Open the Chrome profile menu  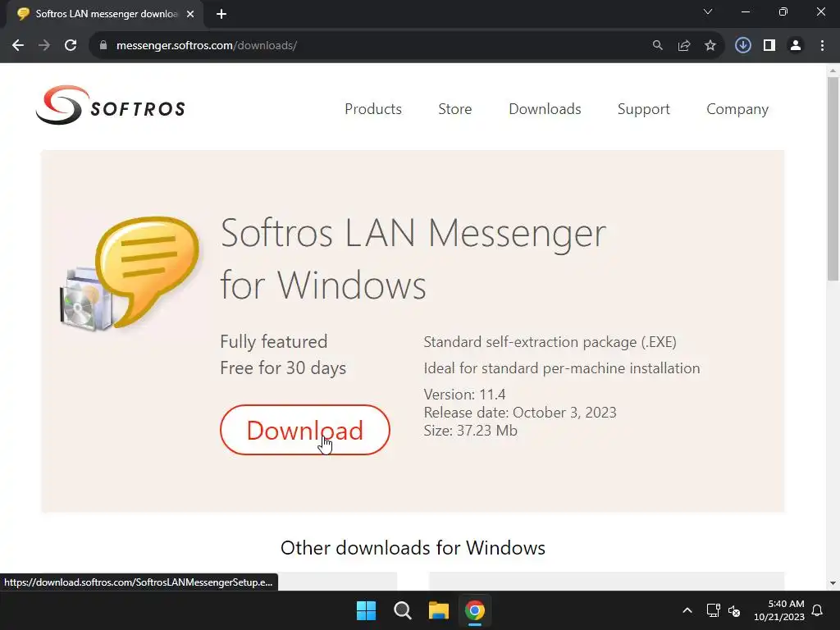[x=796, y=46]
